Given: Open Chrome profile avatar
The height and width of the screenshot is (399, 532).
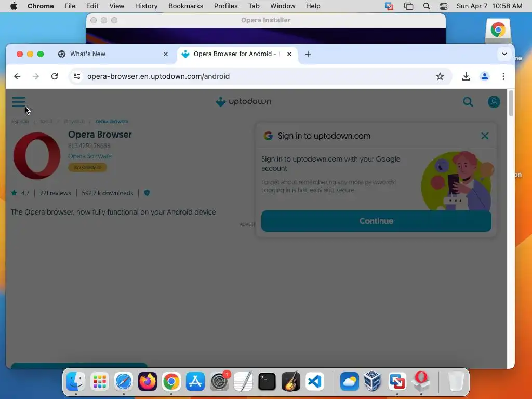Looking at the screenshot, I should (x=485, y=76).
